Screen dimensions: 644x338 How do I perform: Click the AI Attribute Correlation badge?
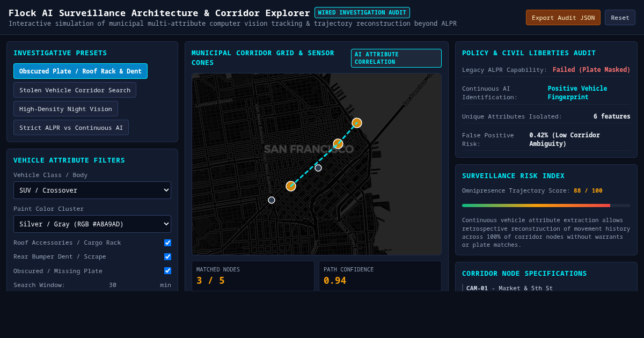(396, 58)
